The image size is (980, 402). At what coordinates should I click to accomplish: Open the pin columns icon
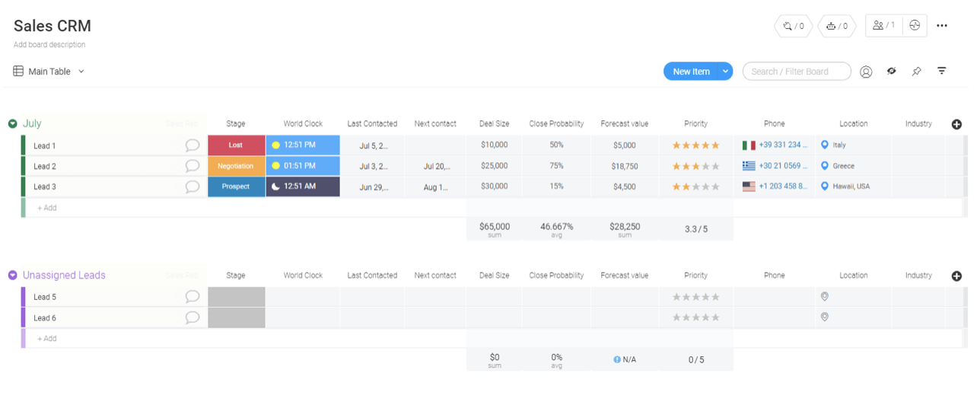pos(917,72)
